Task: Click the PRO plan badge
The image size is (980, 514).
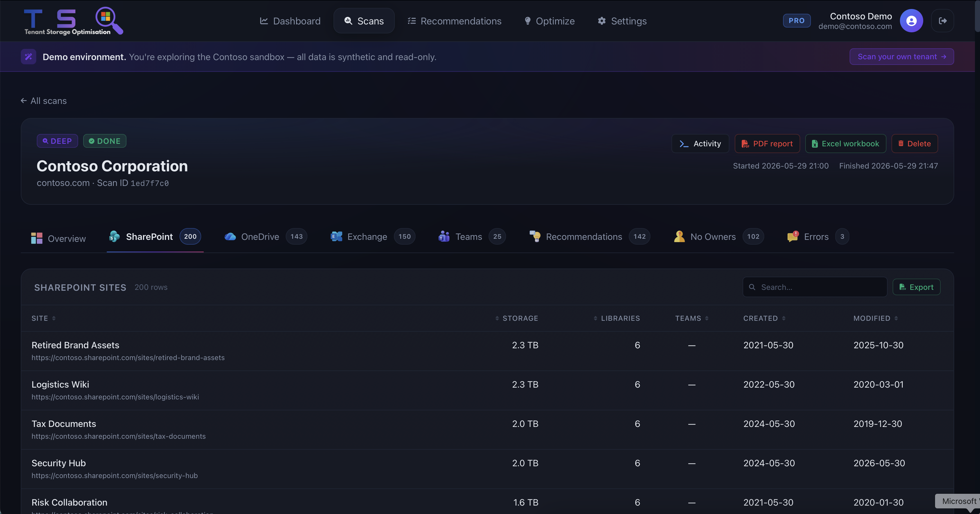Action: pos(797,21)
